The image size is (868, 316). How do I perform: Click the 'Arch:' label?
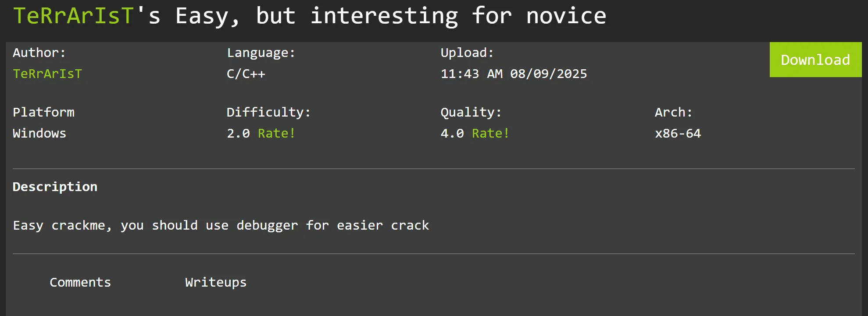coord(673,112)
